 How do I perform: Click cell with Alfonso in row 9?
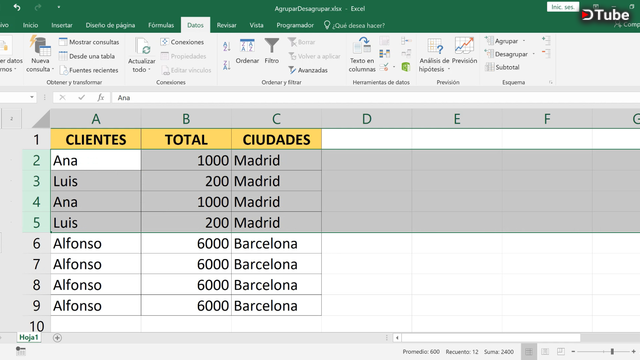pos(96,306)
